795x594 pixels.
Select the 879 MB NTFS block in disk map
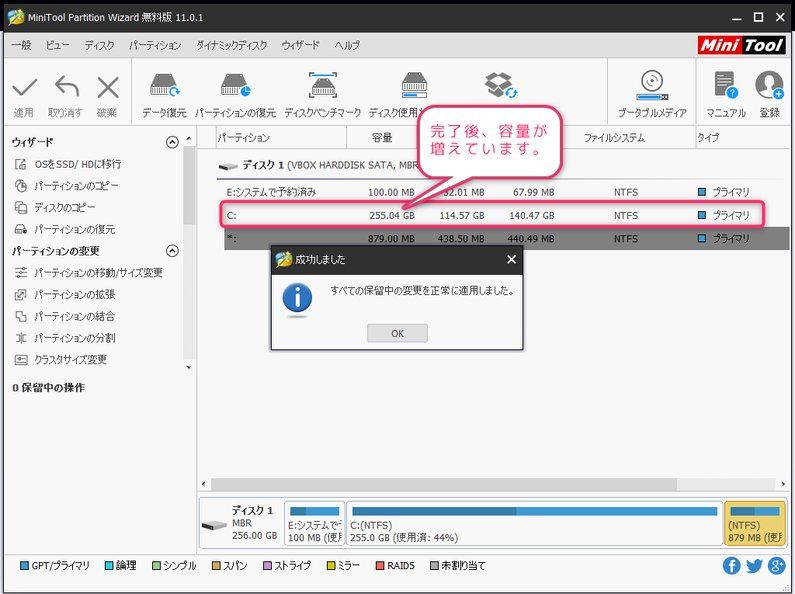(x=754, y=524)
